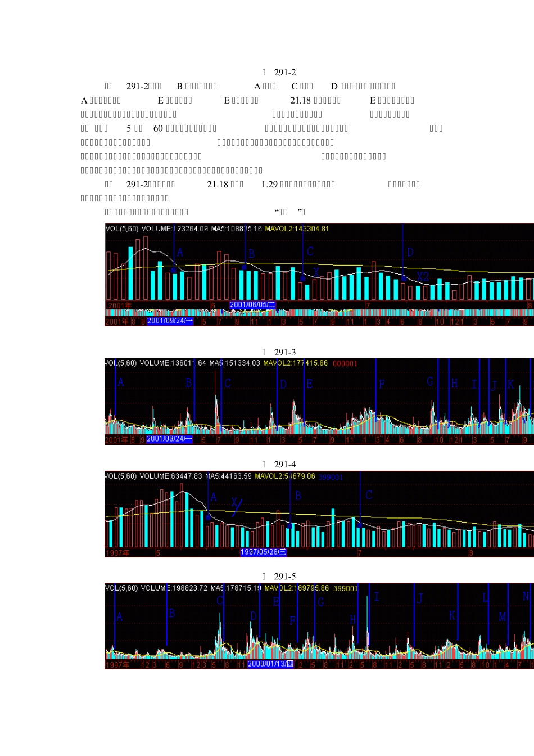Click the highlighted date 1997/05/28 label
Image resolution: width=534 pixels, height=756 pixels.
coord(263,552)
